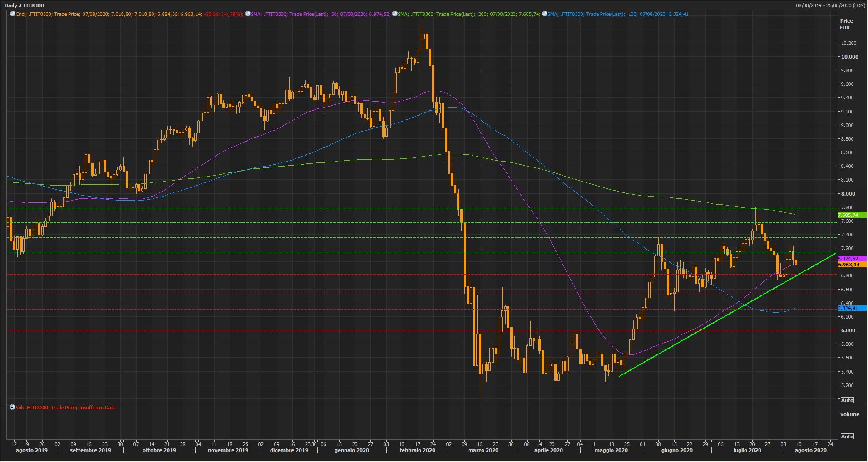Click the date range 08/08/2019 - 26/08/2020 label

coord(830,5)
